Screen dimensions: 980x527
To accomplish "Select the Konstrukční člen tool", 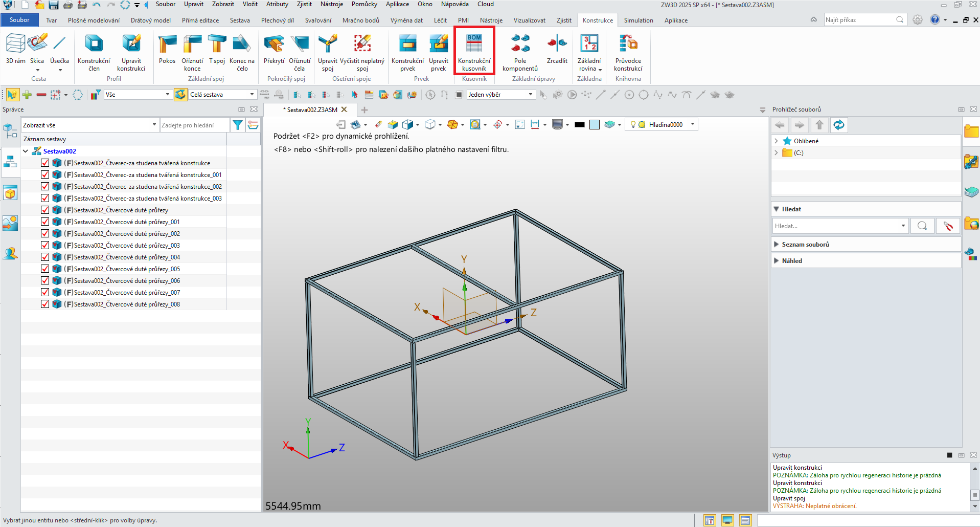I will [94, 52].
